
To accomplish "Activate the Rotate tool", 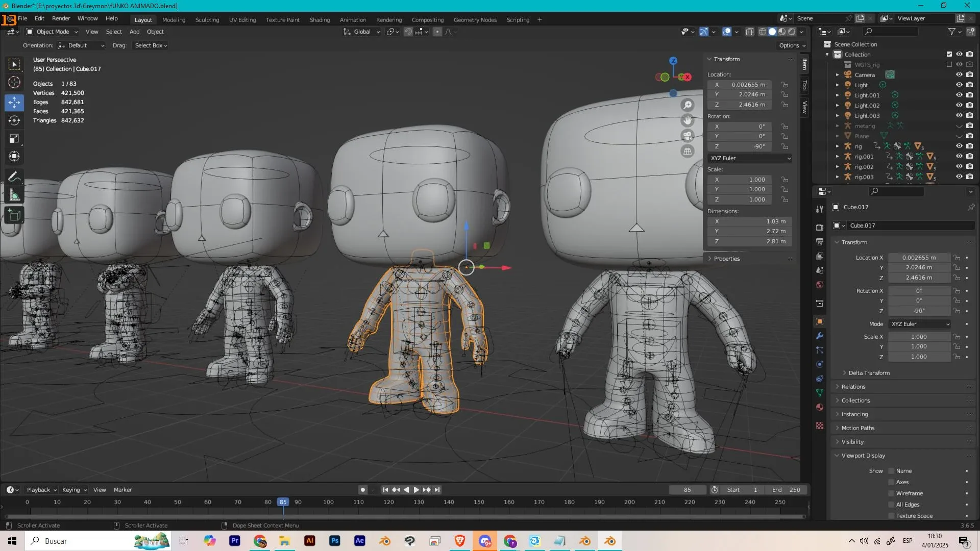I will click(14, 120).
